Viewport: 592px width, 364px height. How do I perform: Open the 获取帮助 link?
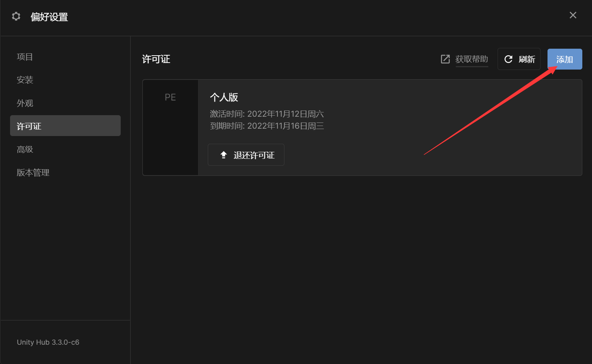[472, 59]
